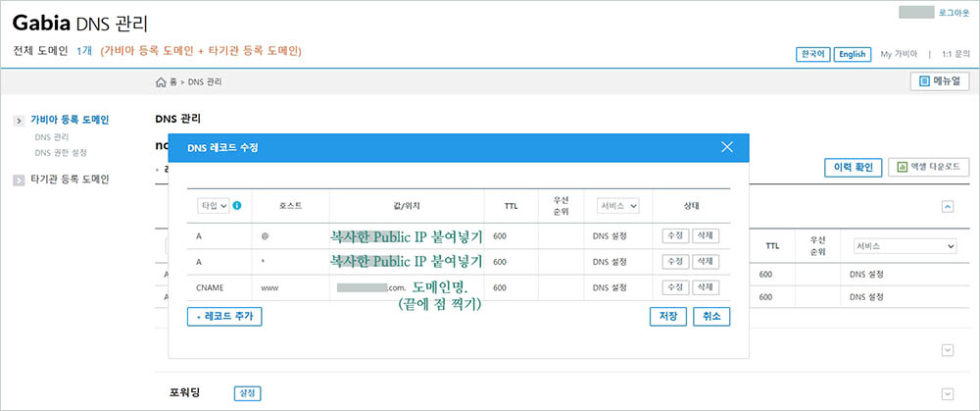Switch language to English
The width and height of the screenshot is (980, 411).
click(x=853, y=54)
